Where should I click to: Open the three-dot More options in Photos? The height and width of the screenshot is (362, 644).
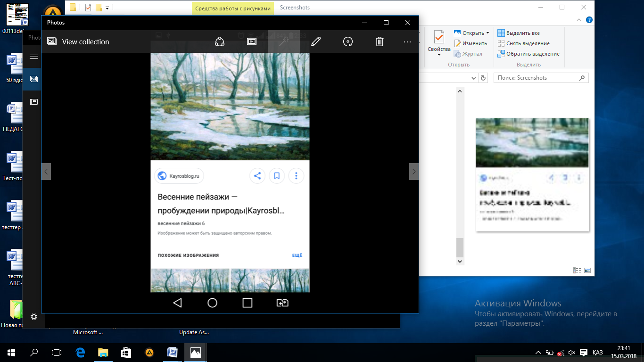pos(407,41)
